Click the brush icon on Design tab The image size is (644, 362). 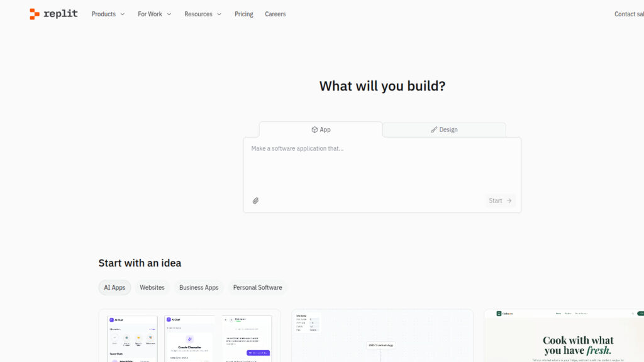434,129
